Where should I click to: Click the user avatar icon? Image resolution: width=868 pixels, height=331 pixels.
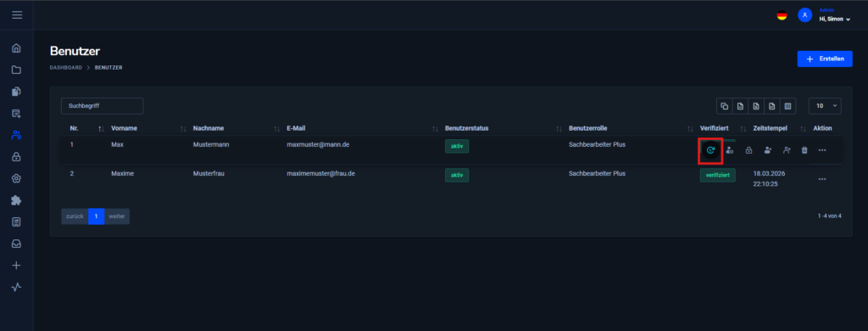(805, 15)
